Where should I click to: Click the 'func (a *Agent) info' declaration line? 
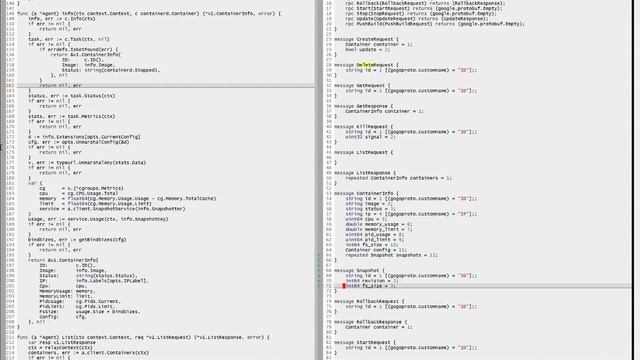pyautogui.click(x=149, y=13)
